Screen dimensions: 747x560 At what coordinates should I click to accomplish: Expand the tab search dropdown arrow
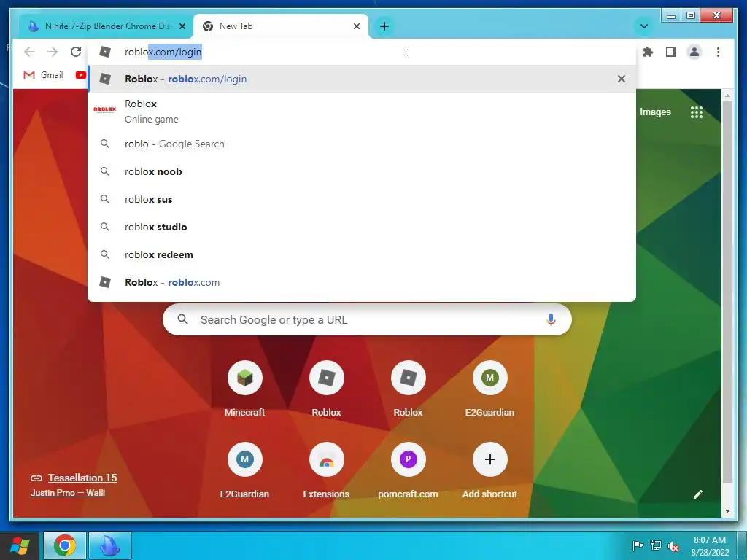[643, 26]
